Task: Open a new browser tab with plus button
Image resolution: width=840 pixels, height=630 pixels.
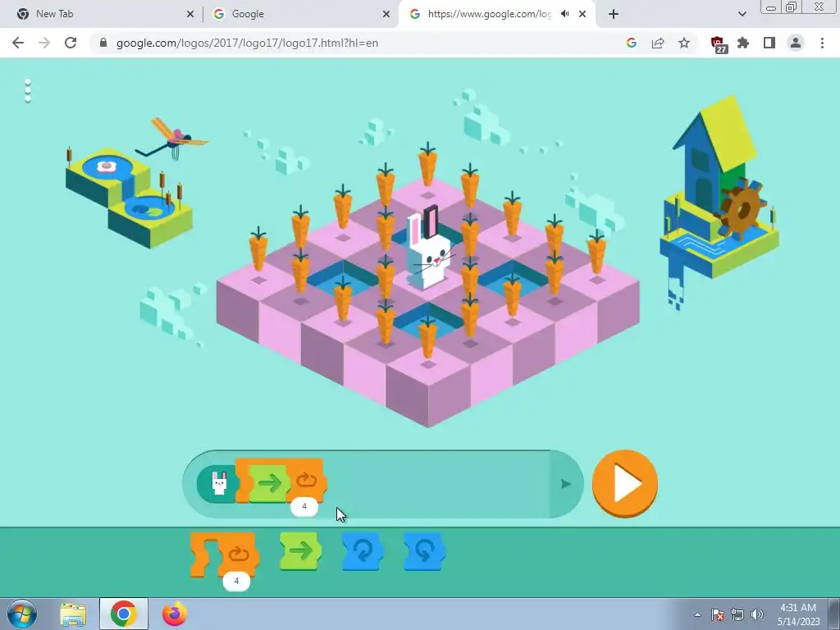Action: pyautogui.click(x=614, y=14)
